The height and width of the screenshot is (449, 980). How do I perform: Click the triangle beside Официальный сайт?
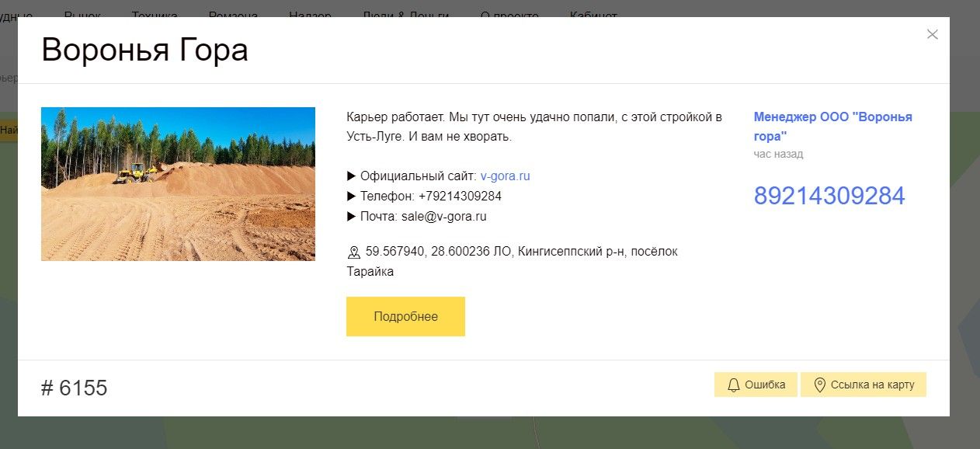click(x=351, y=176)
